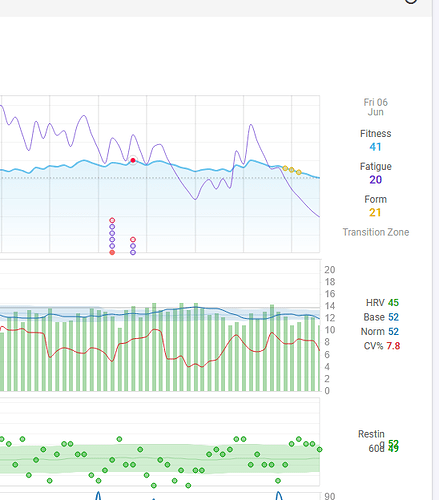This screenshot has height=500, width=439.
Task: Click the filled red marker under the taller stack
Action: tap(112, 252)
